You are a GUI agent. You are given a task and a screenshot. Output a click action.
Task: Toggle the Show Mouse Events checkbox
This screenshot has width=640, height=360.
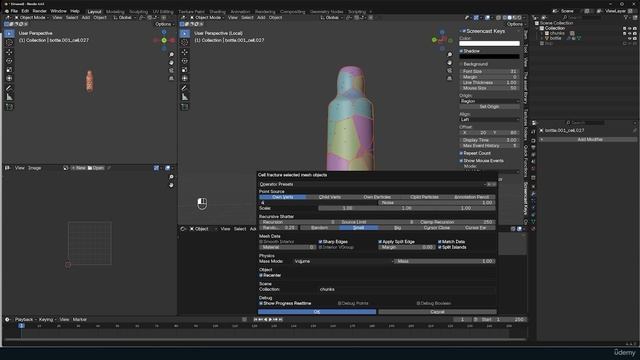coord(462,161)
